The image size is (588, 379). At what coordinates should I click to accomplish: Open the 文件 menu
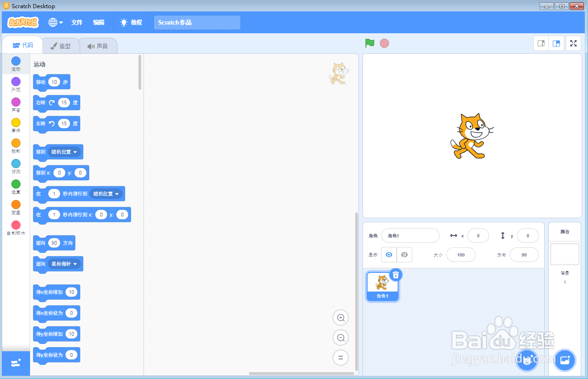coord(77,22)
